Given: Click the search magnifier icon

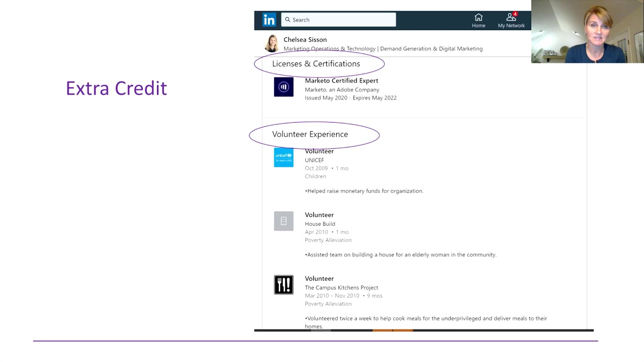Looking at the screenshot, I should click(x=288, y=20).
